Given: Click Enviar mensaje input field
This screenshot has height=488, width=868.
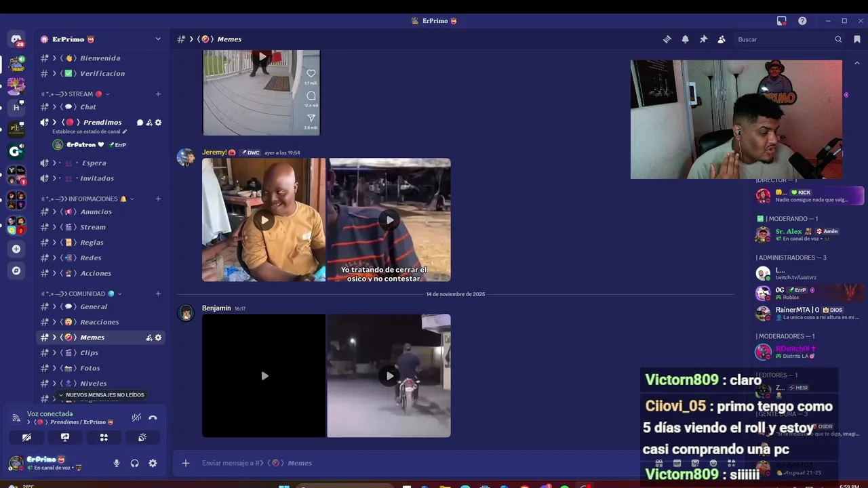Looking at the screenshot, I should point(407,463).
